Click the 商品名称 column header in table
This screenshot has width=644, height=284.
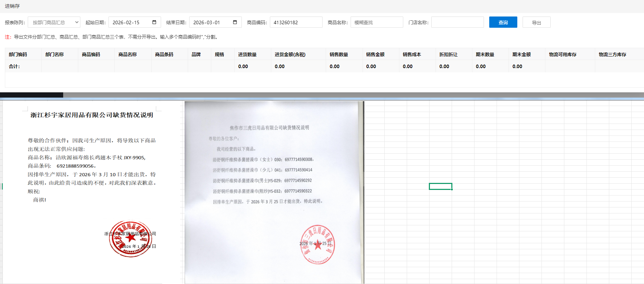click(x=128, y=54)
